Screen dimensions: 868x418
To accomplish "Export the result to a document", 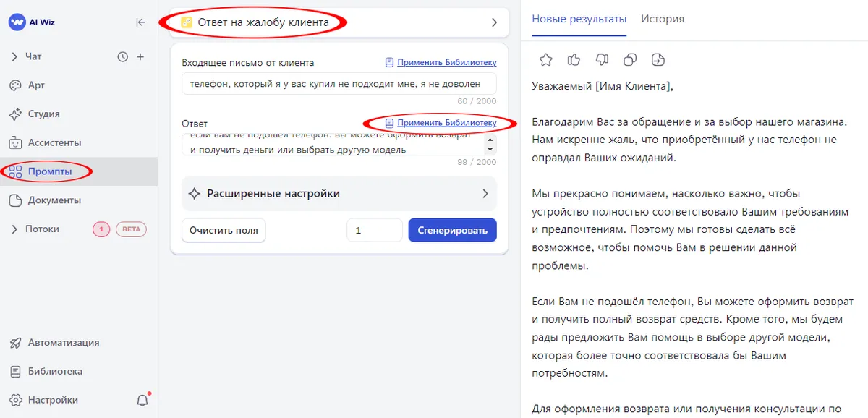I will point(658,59).
